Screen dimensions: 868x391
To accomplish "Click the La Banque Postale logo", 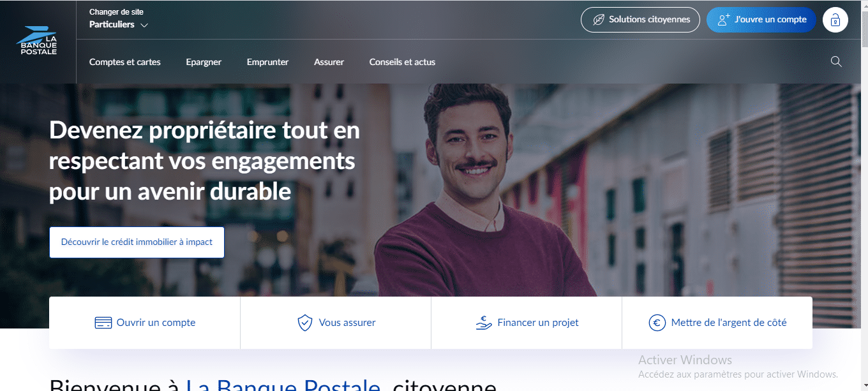I will pos(36,40).
